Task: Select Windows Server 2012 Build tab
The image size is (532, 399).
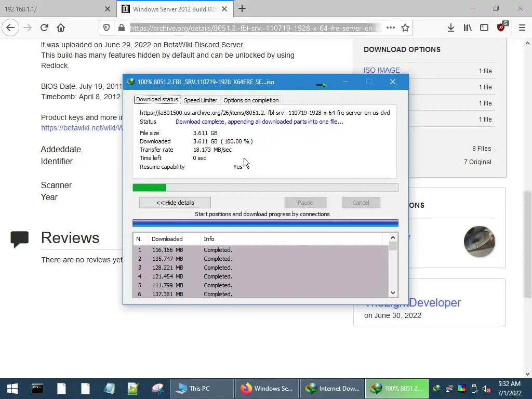Action: coord(175,9)
